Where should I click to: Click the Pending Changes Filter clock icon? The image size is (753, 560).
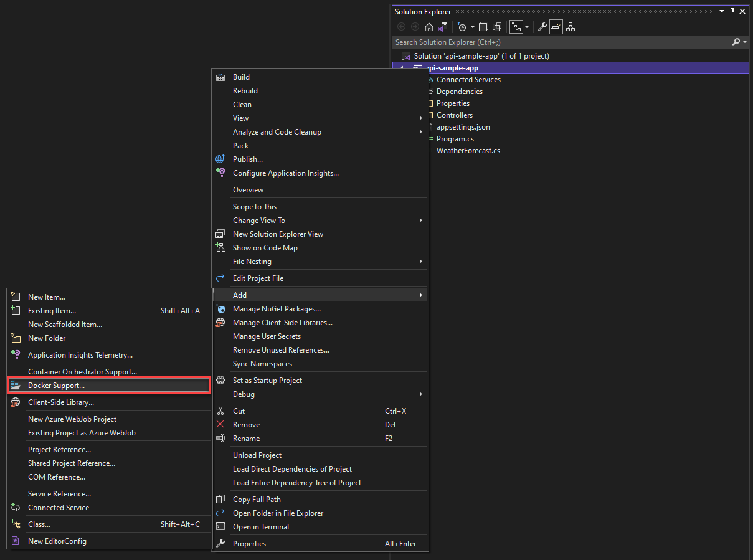click(x=463, y=27)
